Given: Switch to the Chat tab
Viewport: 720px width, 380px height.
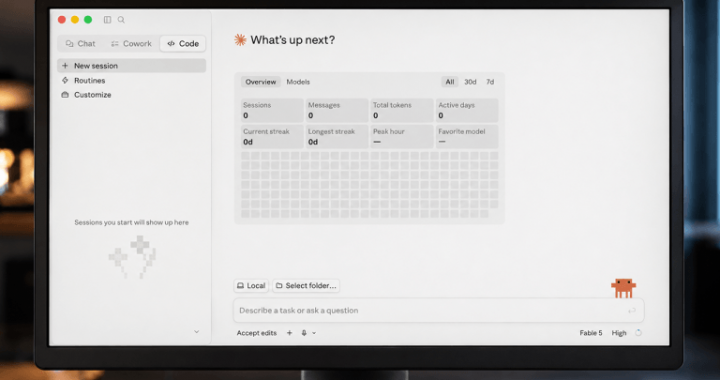Looking at the screenshot, I should [x=81, y=44].
